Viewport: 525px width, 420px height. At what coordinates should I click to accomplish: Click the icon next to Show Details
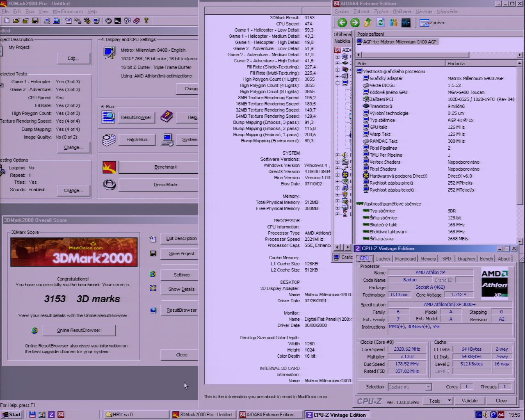coord(153,289)
